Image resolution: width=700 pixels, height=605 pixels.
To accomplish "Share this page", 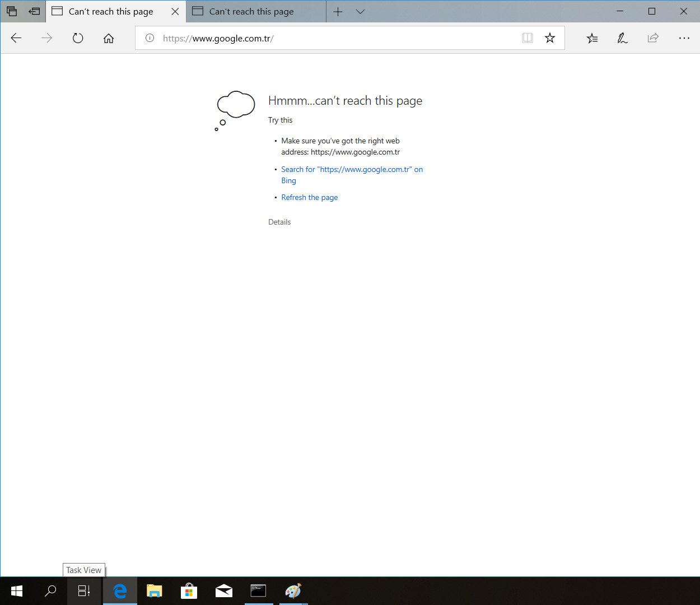I will click(x=653, y=38).
